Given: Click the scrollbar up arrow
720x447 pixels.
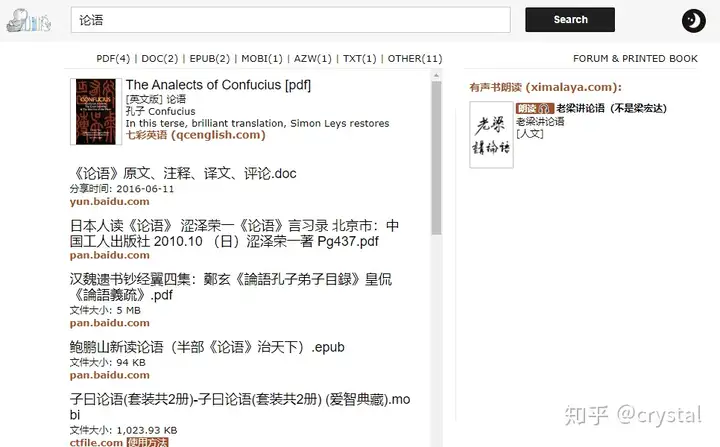Looking at the screenshot, I should [x=436, y=75].
